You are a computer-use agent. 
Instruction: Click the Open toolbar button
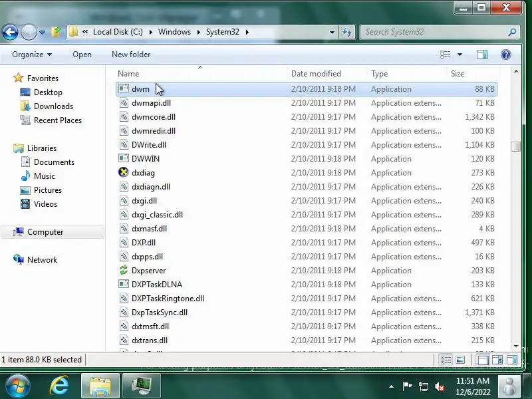[x=82, y=55]
